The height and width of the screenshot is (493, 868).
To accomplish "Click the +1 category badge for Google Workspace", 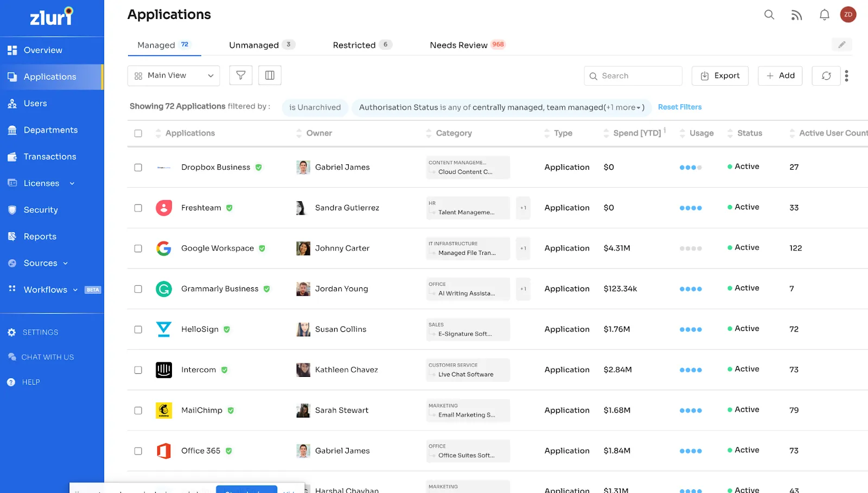I will pos(523,248).
